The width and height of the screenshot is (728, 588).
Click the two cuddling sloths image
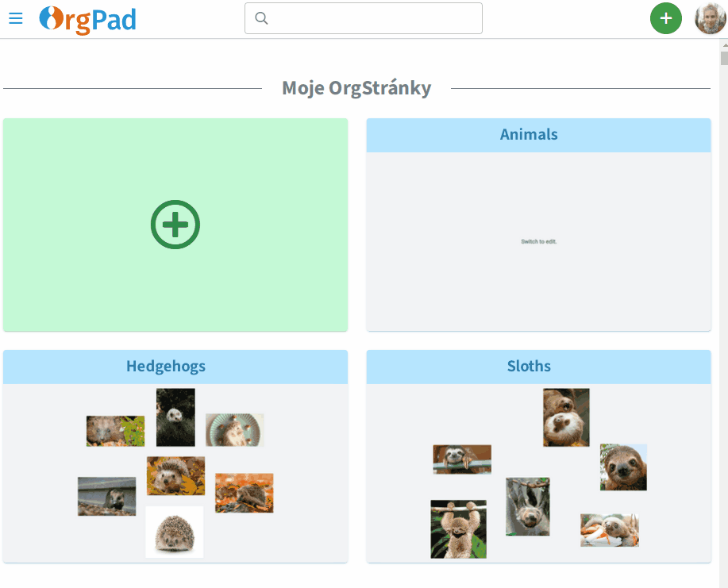566,417
